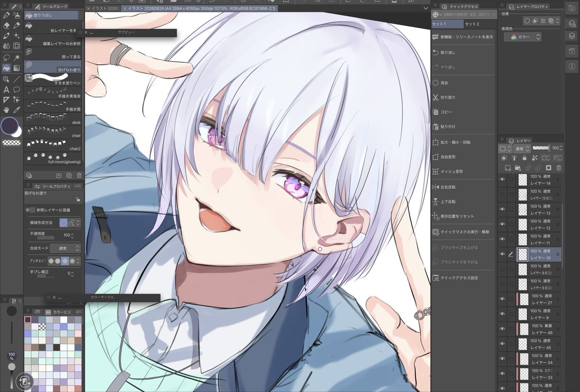580x392 pixels.
Task: Duplicate sub tool icon
Action: tap(69, 175)
